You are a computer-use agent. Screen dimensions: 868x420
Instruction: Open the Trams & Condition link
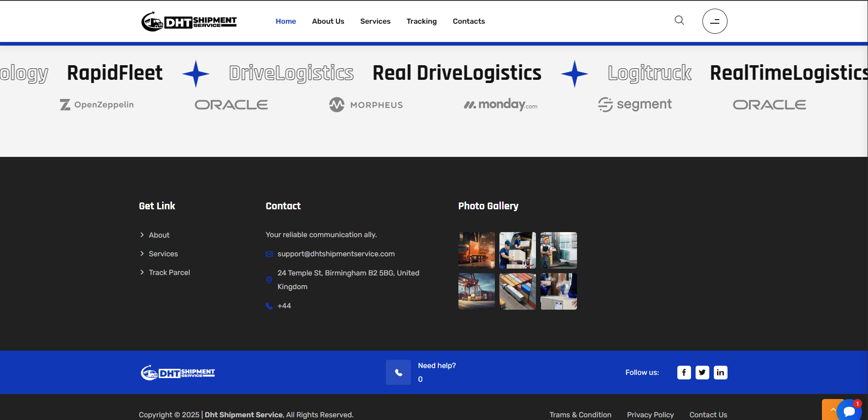pos(580,415)
